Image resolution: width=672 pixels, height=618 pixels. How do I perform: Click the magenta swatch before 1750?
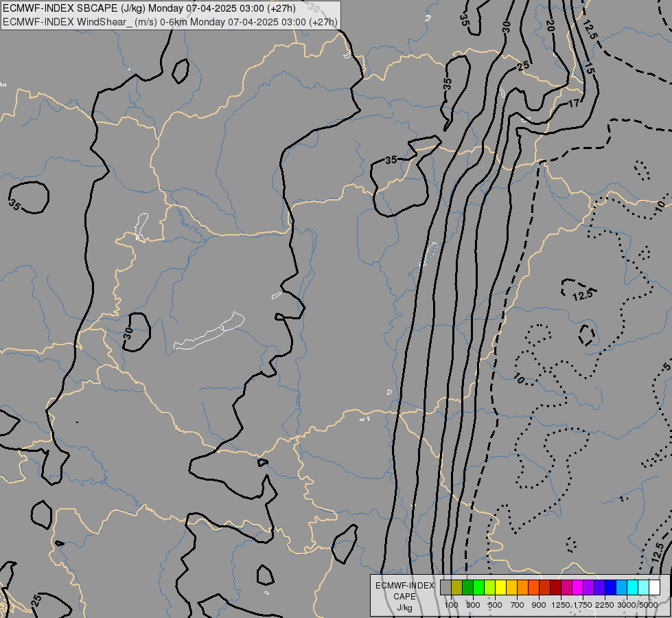coord(577,588)
